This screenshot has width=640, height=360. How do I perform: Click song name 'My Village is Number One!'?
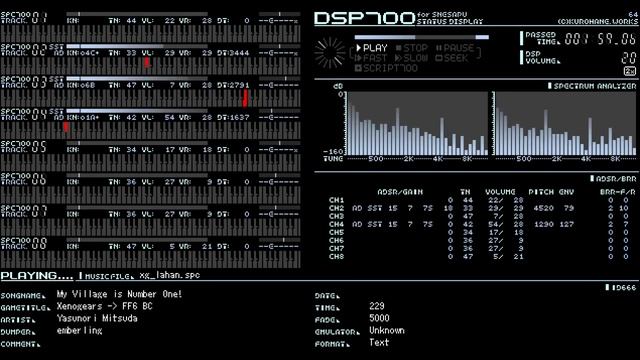119,294
